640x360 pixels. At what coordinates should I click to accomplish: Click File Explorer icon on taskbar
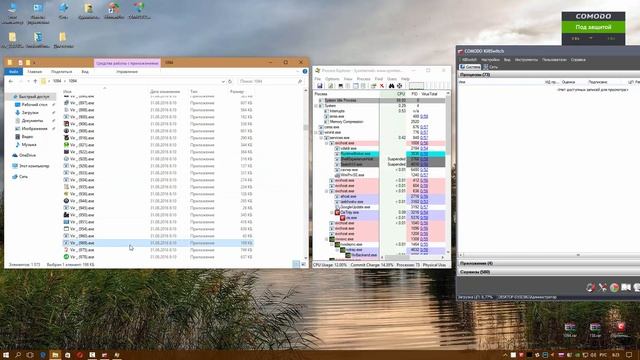click(x=55, y=355)
